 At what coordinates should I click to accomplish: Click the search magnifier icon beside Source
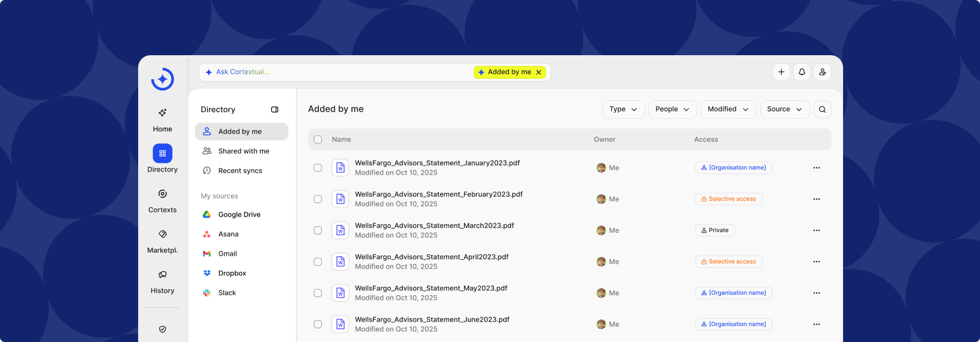[x=822, y=109]
